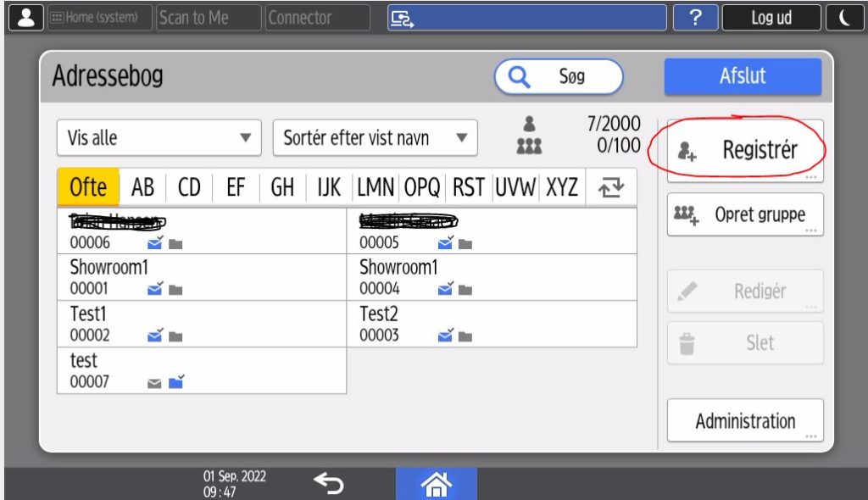Expand 'Sortér efter vist navn' dropdown
The width and height of the screenshot is (868, 500).
coord(375,138)
